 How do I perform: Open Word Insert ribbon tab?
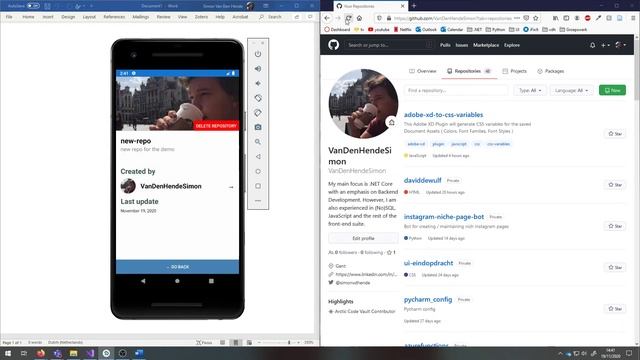coord(48,17)
